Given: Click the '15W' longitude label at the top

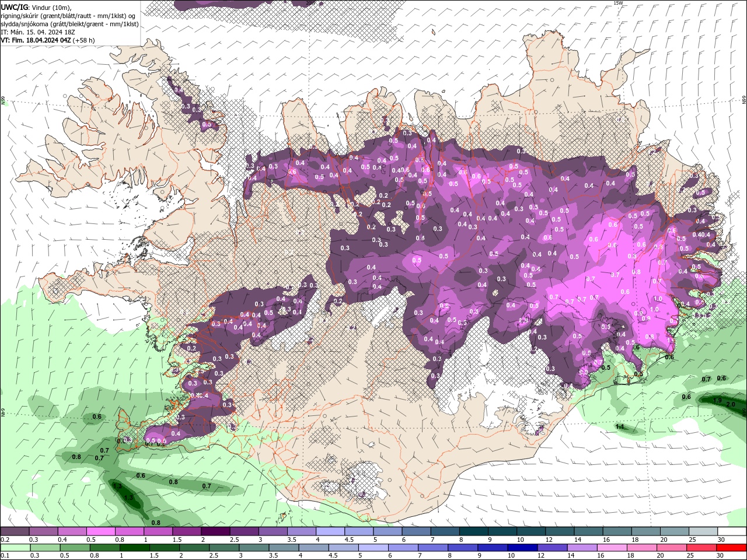Looking at the screenshot, I should [x=618, y=3].
